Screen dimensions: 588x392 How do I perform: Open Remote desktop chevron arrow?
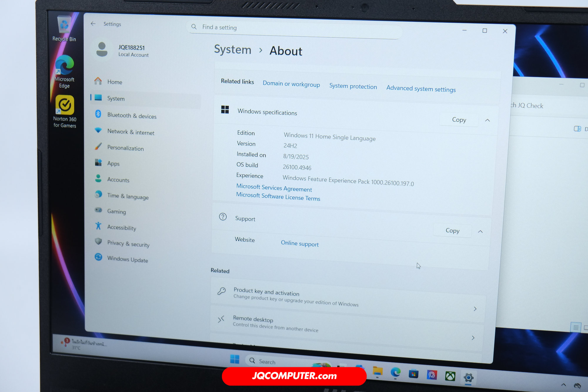coord(473,338)
